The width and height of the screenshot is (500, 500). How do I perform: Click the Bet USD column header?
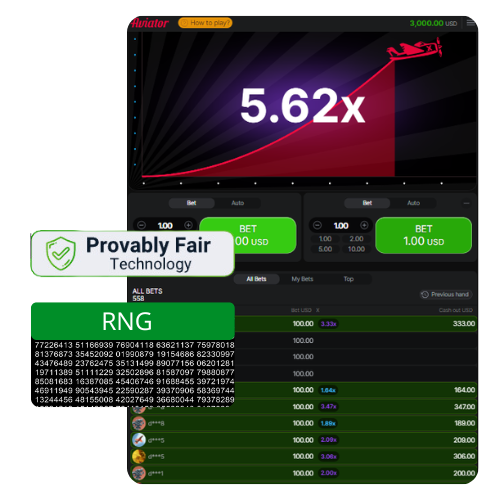301,310
